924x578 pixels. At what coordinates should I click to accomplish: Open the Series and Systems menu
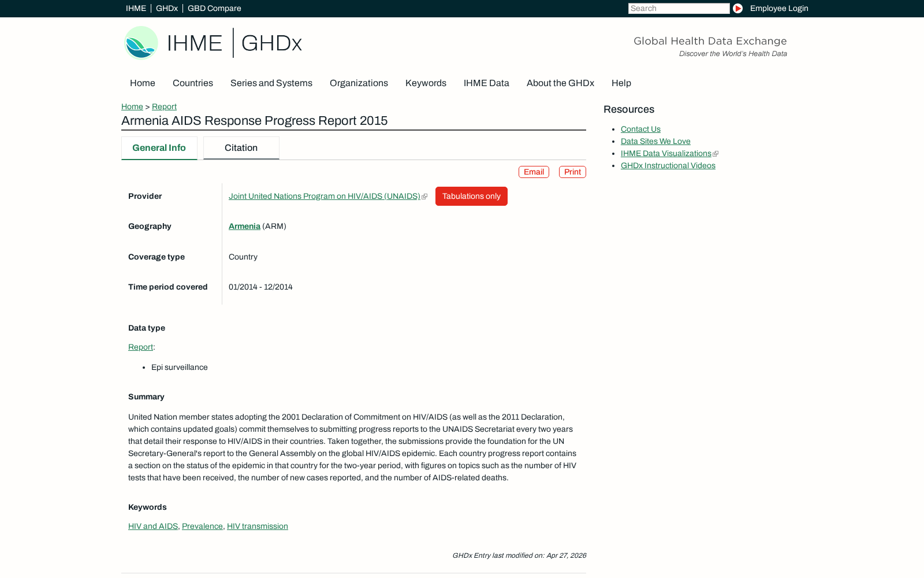[x=271, y=83]
